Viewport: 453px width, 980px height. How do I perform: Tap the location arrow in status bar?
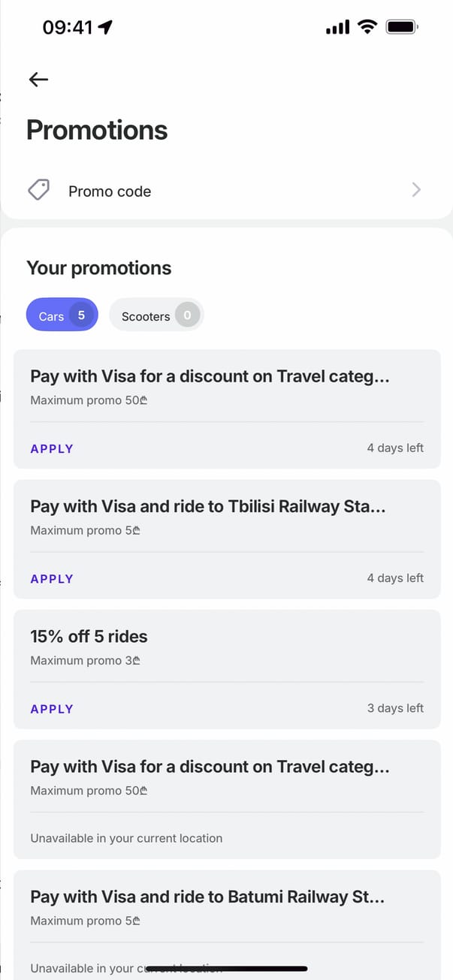point(105,28)
